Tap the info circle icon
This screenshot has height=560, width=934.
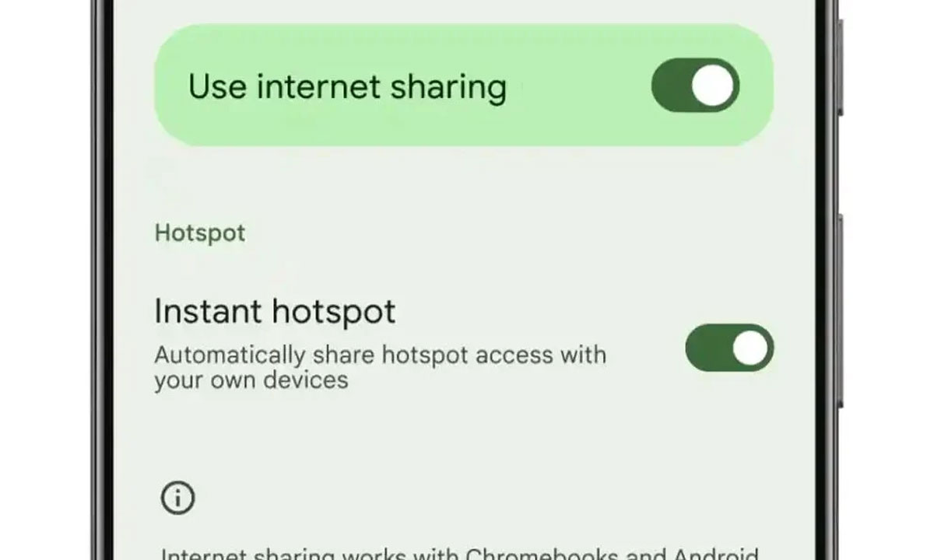pos(178,498)
